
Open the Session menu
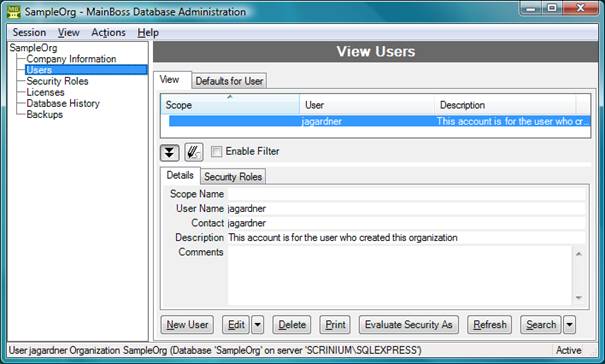[29, 32]
